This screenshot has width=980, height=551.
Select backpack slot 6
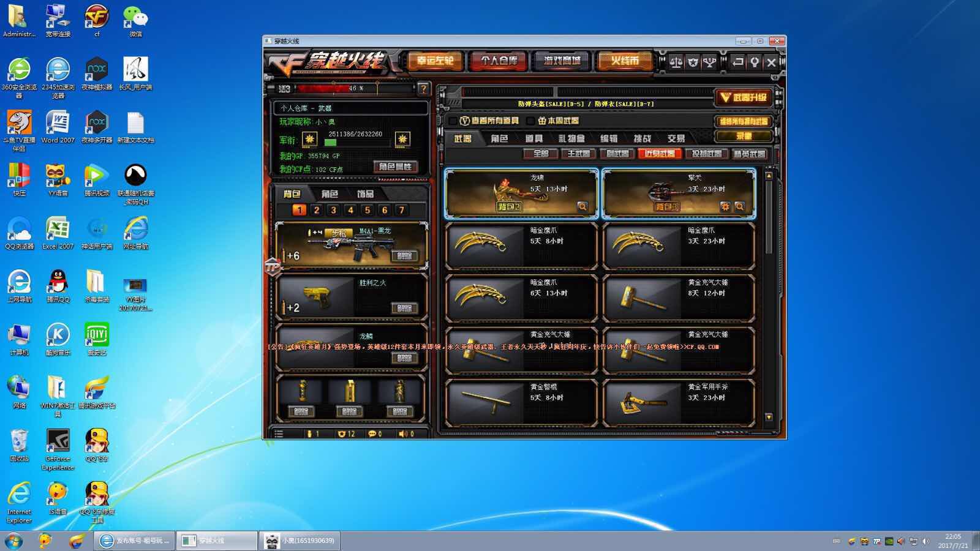(385, 210)
